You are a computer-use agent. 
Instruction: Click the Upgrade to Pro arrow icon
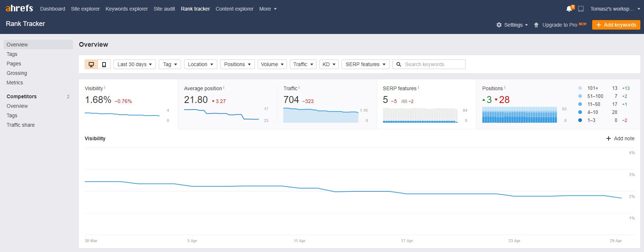[x=536, y=25]
